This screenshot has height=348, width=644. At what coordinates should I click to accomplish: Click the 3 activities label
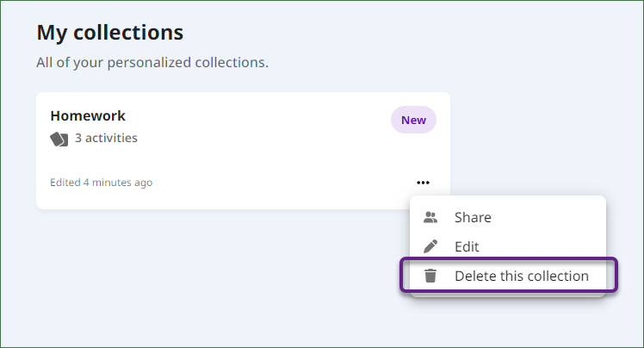(x=106, y=138)
